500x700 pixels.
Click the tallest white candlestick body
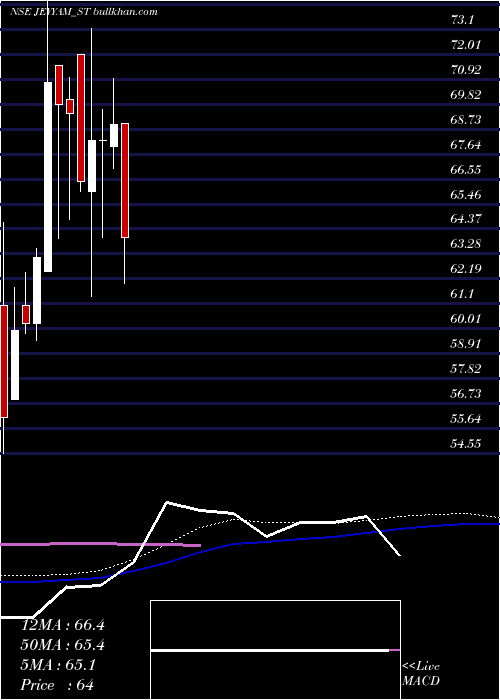point(48,177)
